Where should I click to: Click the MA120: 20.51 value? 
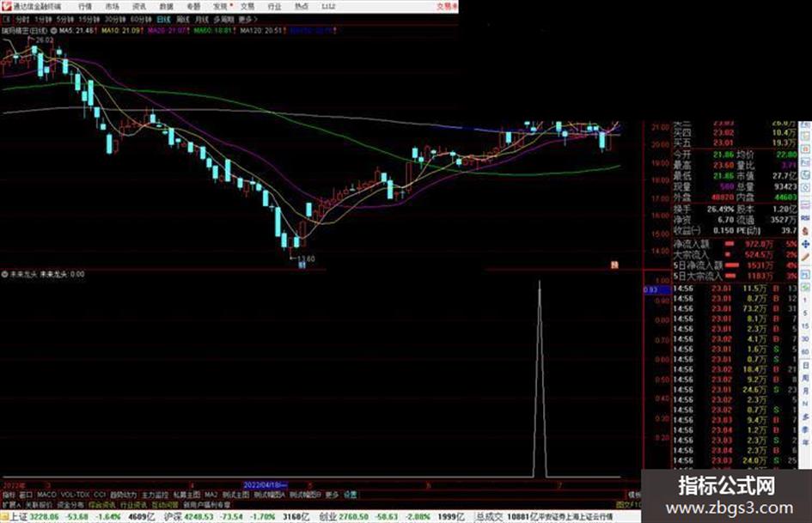pos(262,31)
